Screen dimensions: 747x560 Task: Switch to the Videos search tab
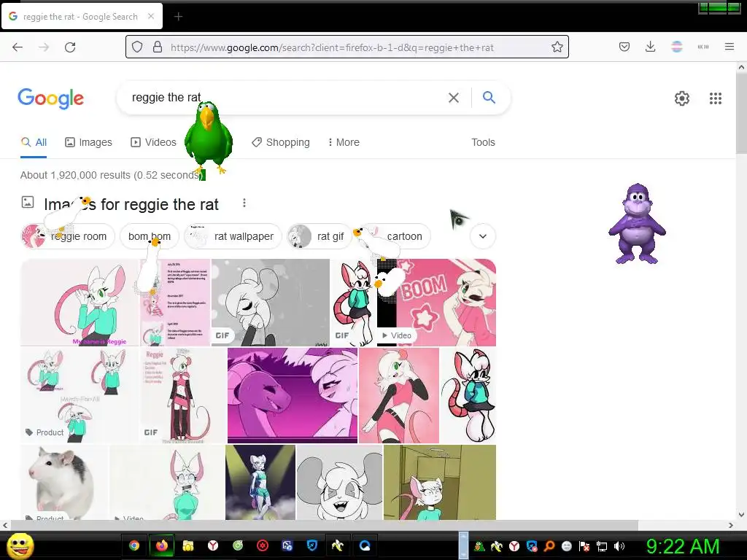[x=153, y=142]
